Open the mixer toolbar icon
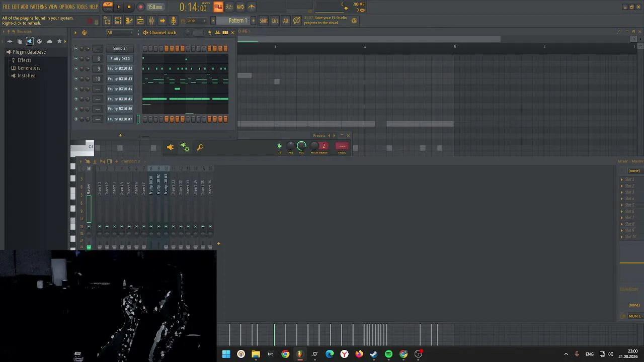Image resolution: width=644 pixels, height=362 pixels. (x=151, y=21)
